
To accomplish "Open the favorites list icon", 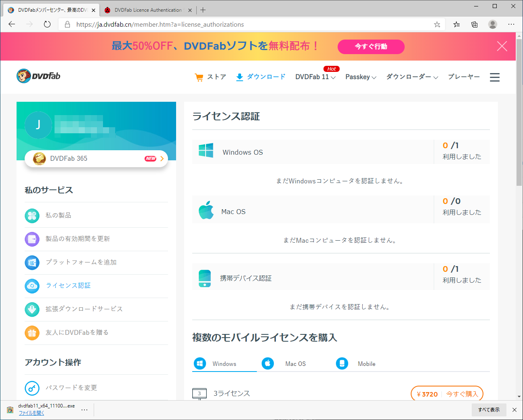I will [456, 24].
